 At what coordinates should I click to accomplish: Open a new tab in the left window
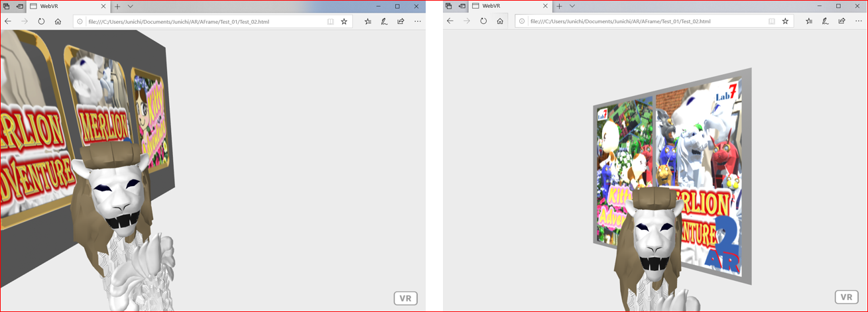[117, 6]
